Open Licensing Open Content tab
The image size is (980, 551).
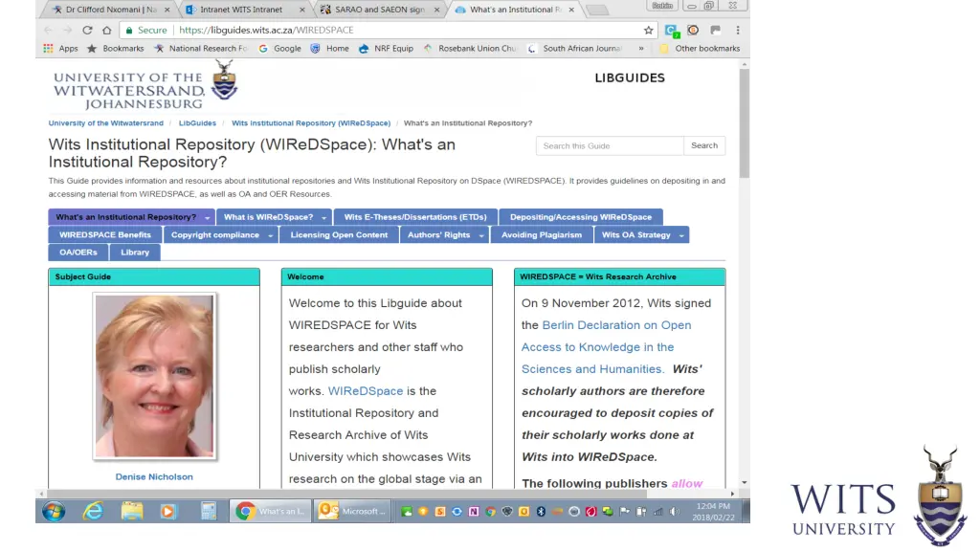click(339, 235)
